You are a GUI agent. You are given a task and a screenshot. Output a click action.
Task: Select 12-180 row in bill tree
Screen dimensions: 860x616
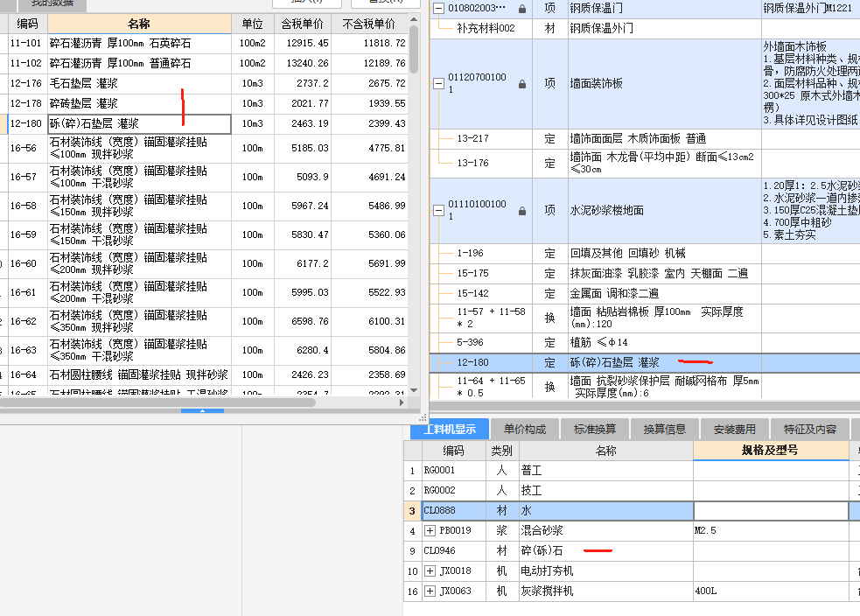[x=645, y=362]
